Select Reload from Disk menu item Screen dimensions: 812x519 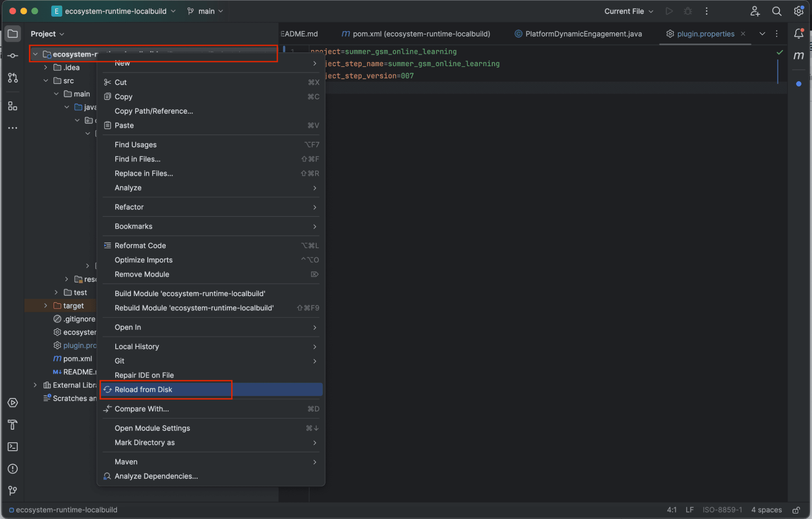tap(143, 389)
